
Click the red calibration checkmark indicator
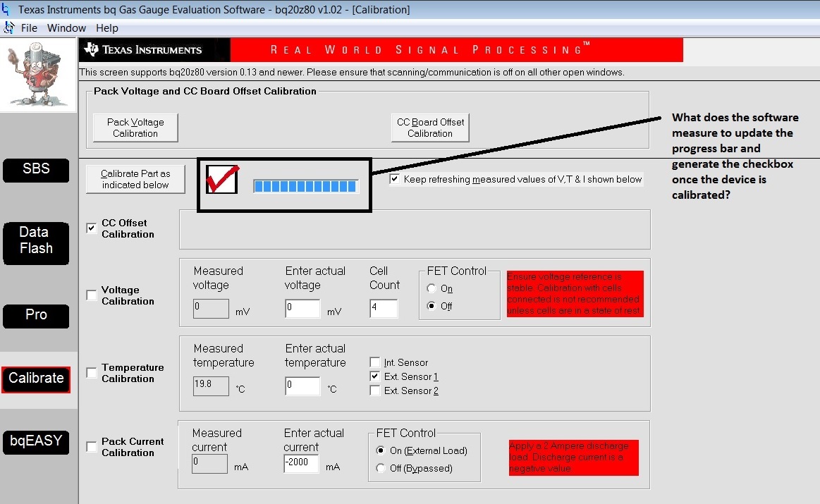click(222, 179)
